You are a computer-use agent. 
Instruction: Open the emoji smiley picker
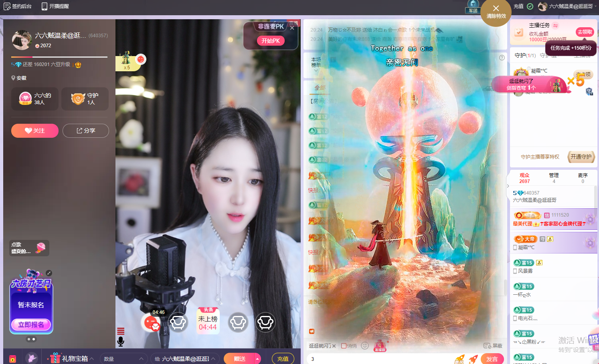click(365, 346)
